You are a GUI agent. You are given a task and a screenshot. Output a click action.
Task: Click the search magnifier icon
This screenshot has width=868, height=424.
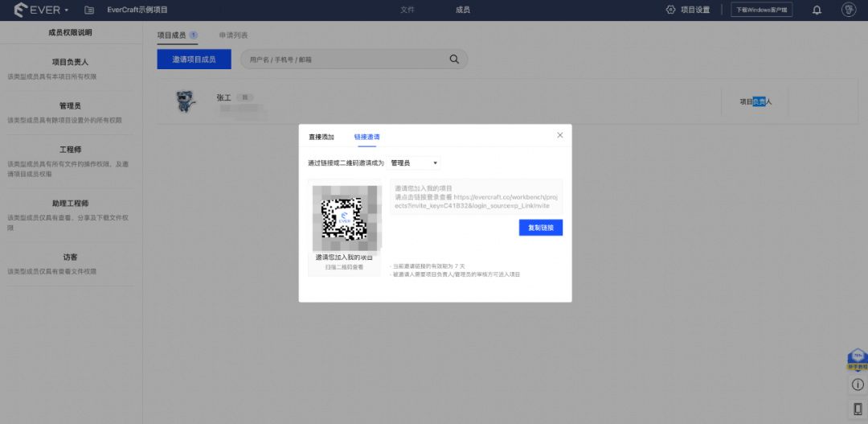pyautogui.click(x=454, y=60)
